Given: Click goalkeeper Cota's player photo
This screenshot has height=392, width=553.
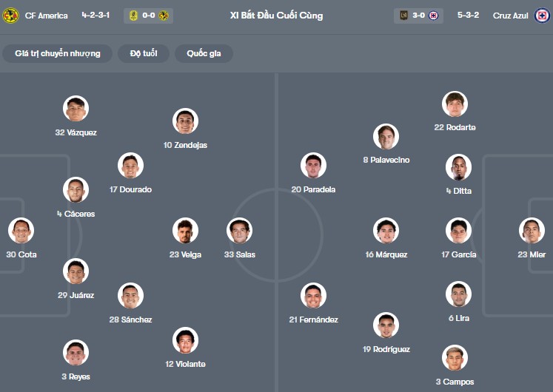Looking at the screenshot, I should 21,231.
